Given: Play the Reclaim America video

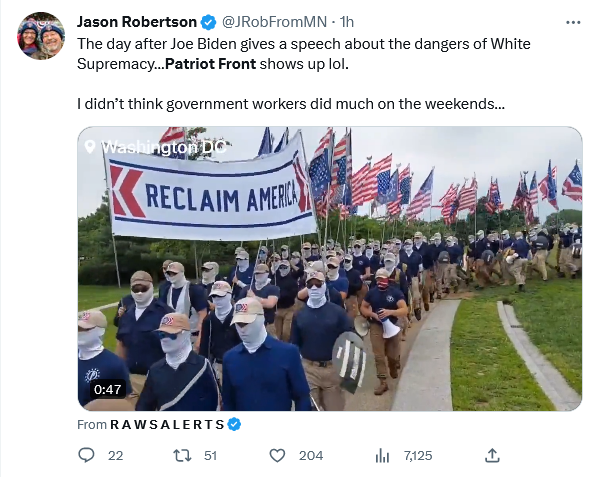Looking at the screenshot, I should (330, 269).
